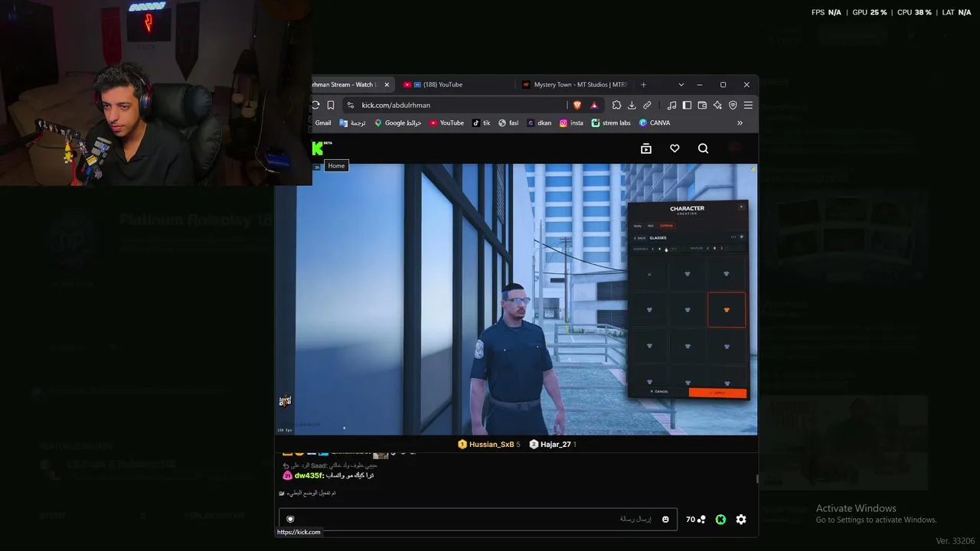The image size is (980, 551).
Task: Select the Clothing tab in Character Creation
Action: [666, 226]
